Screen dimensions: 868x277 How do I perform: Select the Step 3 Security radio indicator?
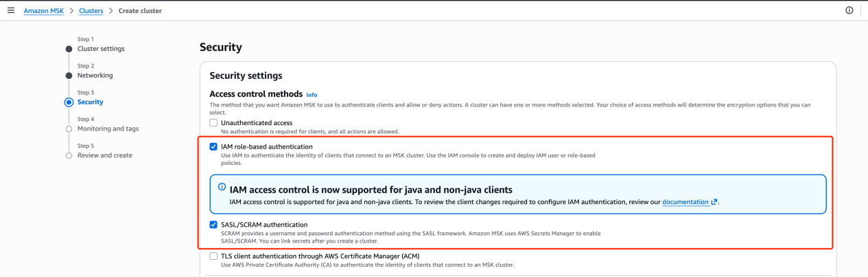(69, 102)
